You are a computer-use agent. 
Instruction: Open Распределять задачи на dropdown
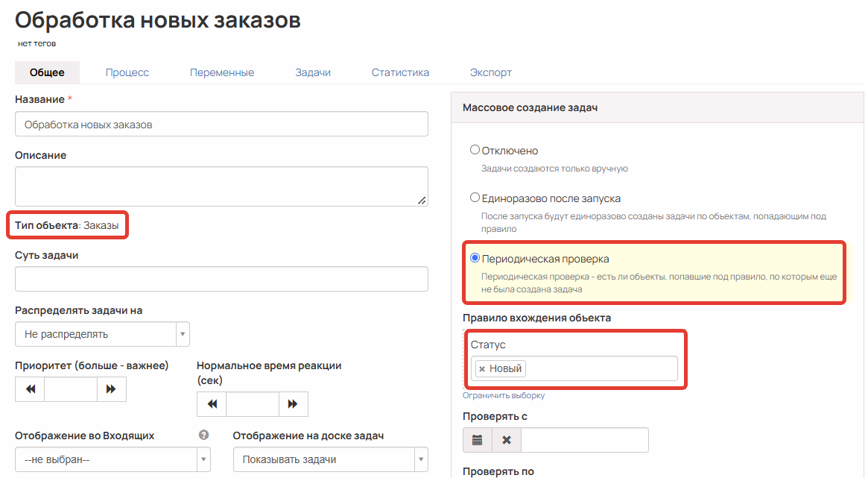(x=102, y=335)
